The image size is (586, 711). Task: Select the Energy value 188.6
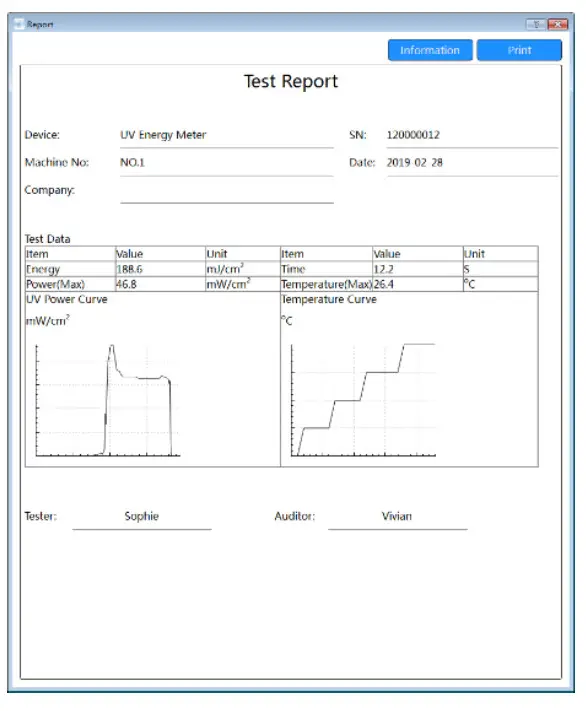[161, 269]
